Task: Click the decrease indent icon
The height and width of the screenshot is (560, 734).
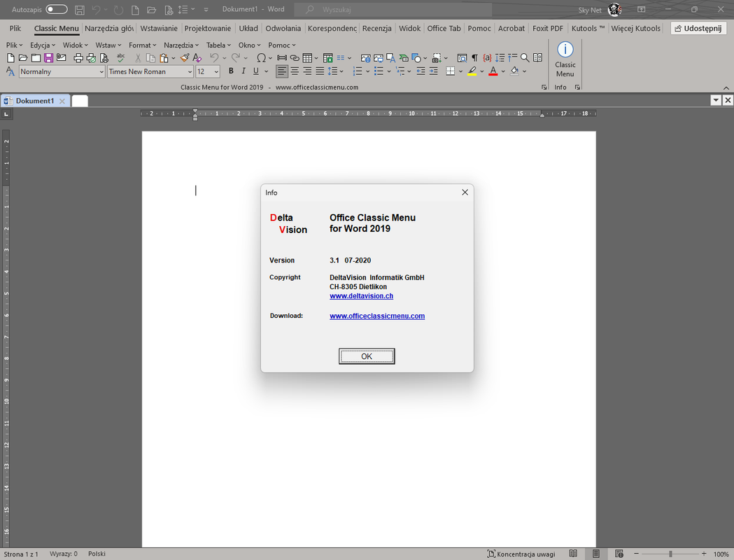Action: pos(421,71)
